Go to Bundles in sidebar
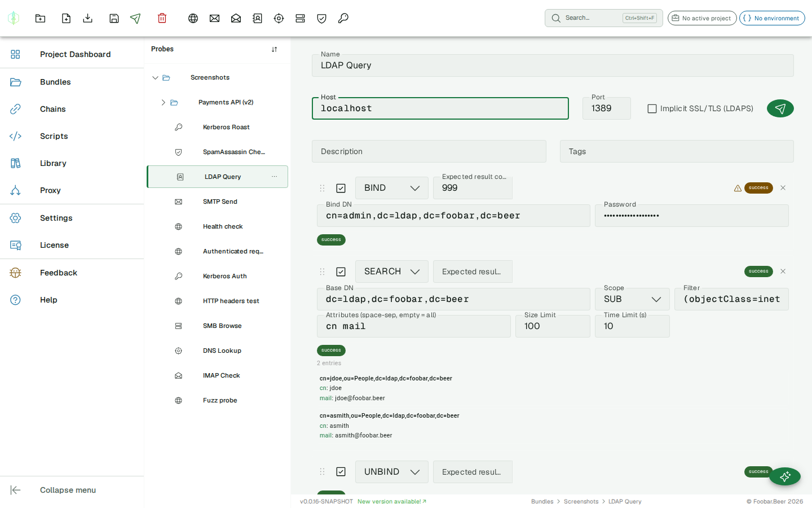The height and width of the screenshot is (508, 812). 72,82
